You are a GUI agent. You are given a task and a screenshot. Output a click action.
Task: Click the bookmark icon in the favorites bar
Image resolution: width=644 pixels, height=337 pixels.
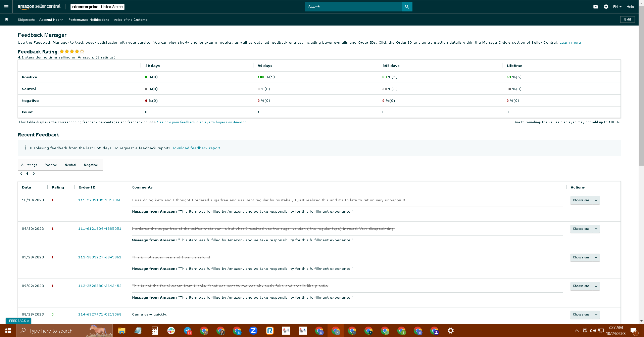pos(6,19)
